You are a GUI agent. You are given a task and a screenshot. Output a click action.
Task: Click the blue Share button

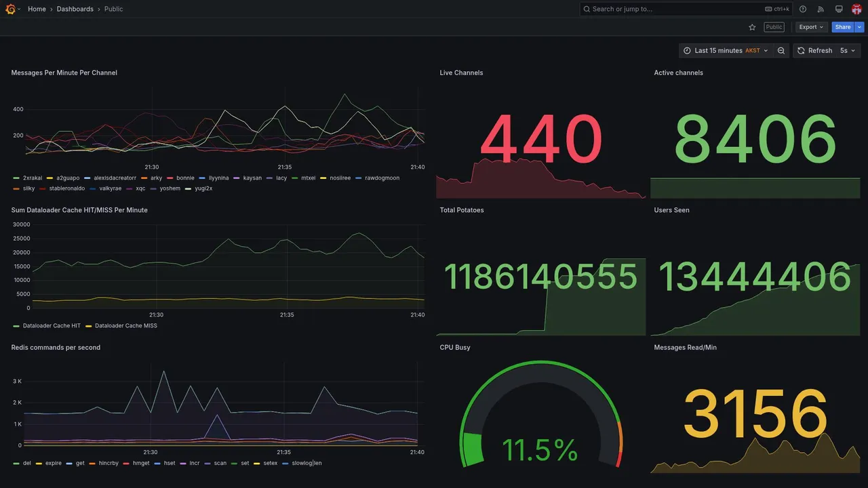click(x=843, y=27)
